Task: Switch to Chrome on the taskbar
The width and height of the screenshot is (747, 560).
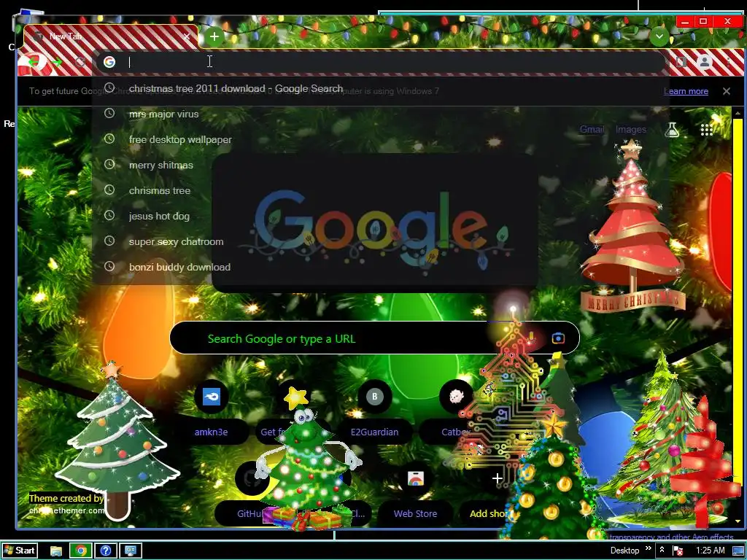Action: point(80,551)
